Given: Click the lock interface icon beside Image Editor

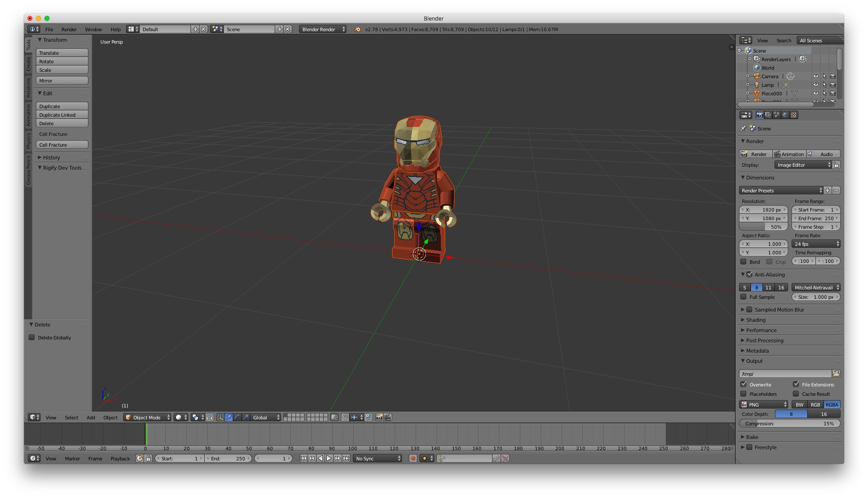Looking at the screenshot, I should 836,165.
